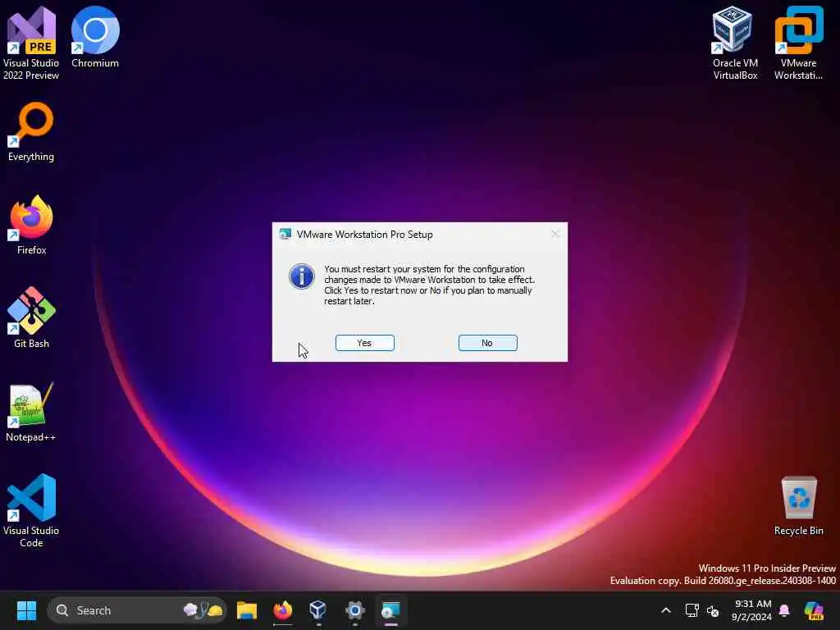Click No to restart later
This screenshot has width=840, height=630.
point(487,343)
